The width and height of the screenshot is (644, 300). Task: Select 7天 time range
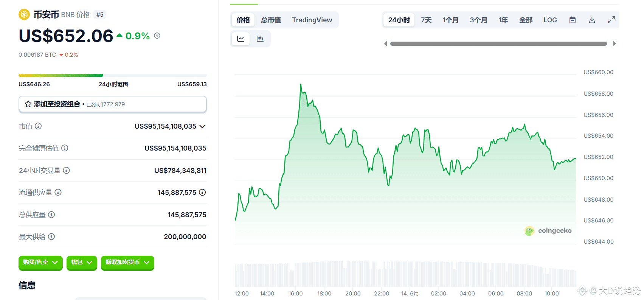(x=426, y=20)
